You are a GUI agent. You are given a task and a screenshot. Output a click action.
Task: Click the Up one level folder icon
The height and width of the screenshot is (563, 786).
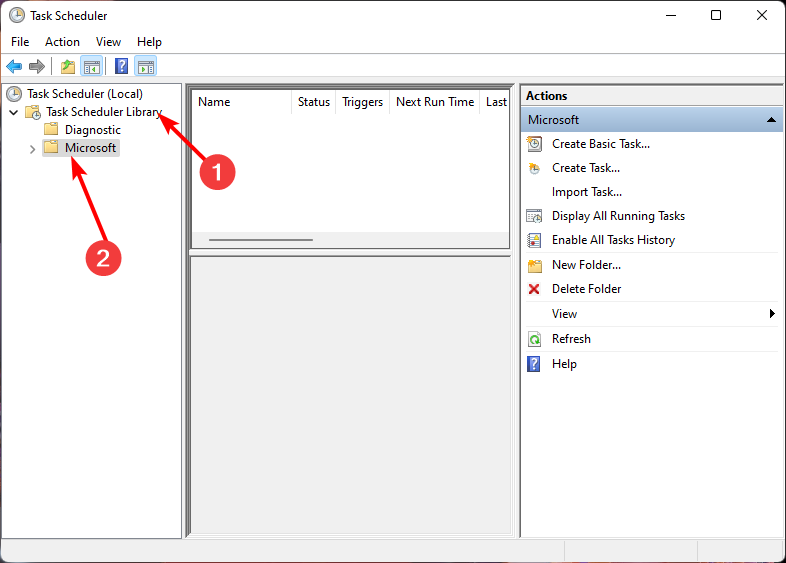point(68,66)
